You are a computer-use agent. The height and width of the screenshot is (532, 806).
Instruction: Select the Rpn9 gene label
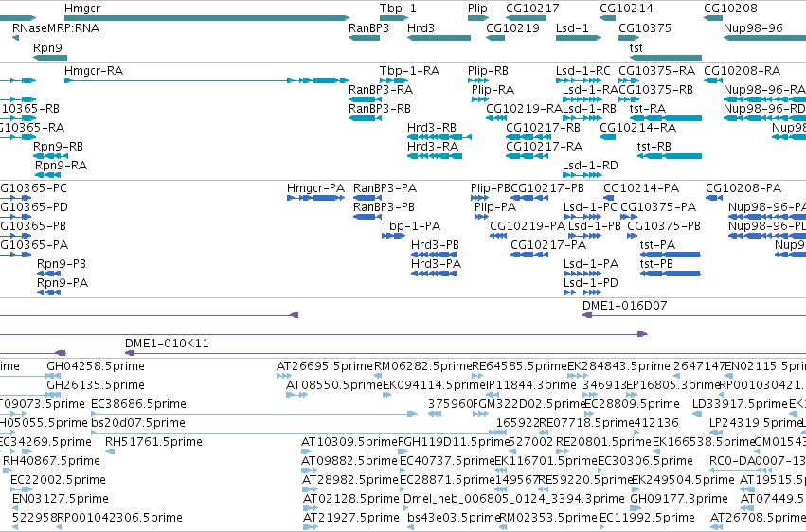47,47
